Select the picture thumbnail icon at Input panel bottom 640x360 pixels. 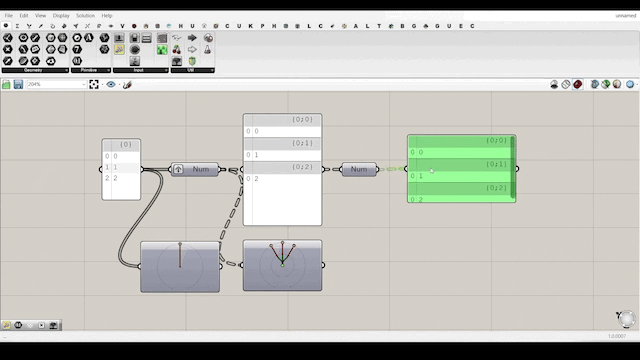tap(135, 61)
